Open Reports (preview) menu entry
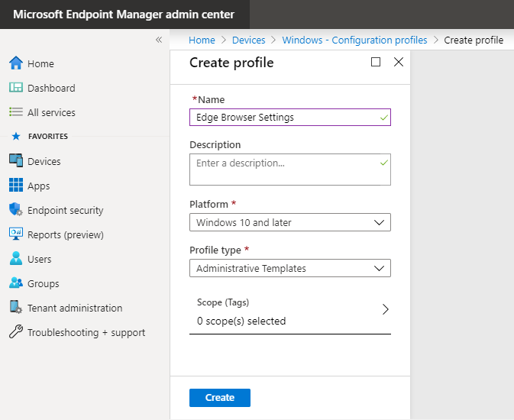The width and height of the screenshot is (514, 420). 66,234
